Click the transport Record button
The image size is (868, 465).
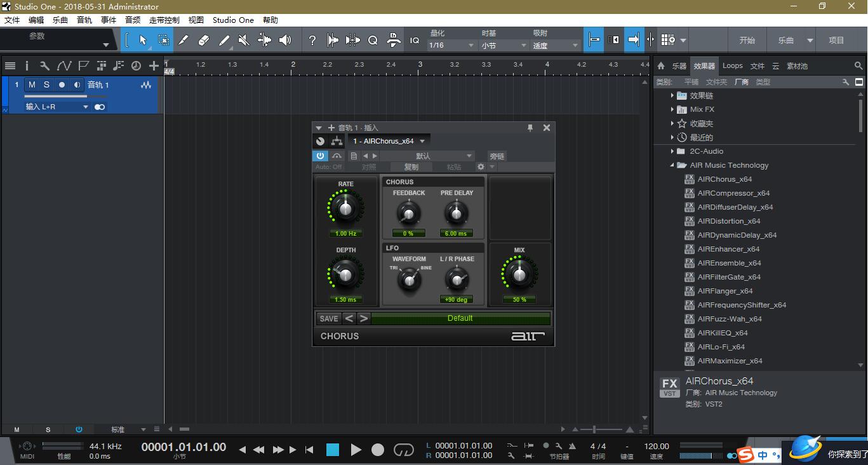coord(378,450)
